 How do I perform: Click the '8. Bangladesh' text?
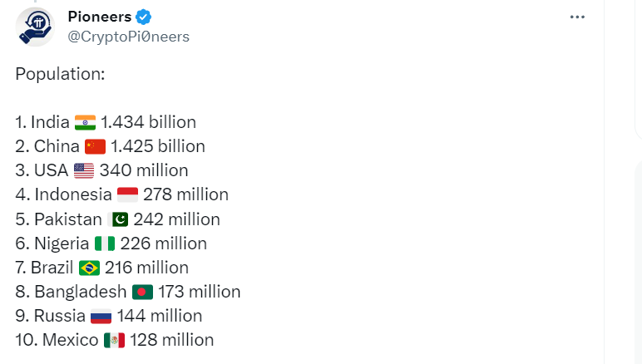click(72, 292)
